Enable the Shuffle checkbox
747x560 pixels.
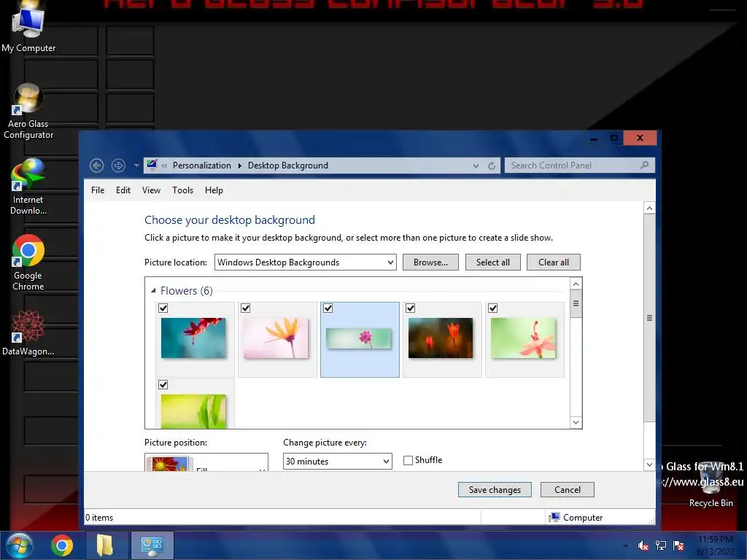[408, 461]
